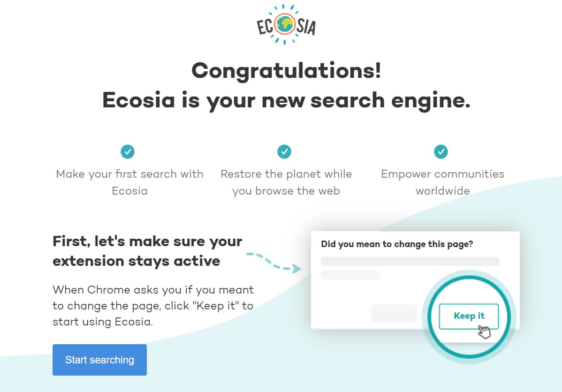The image size is (562, 392).
Task: Click the 'Congratulations!' heading
Action: (286, 71)
